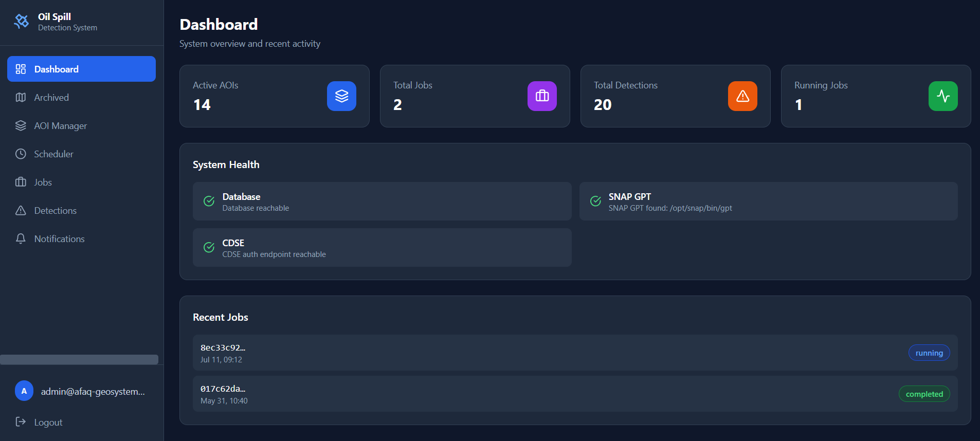Click the 'Running Jobs' card label
The height and width of the screenshot is (441, 980).
coord(821,85)
